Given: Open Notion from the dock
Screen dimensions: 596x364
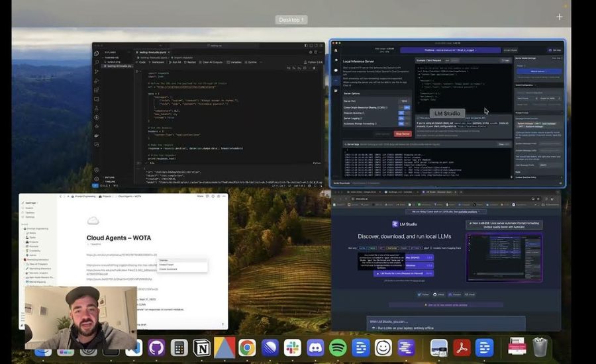Looking at the screenshot, I should (x=202, y=347).
